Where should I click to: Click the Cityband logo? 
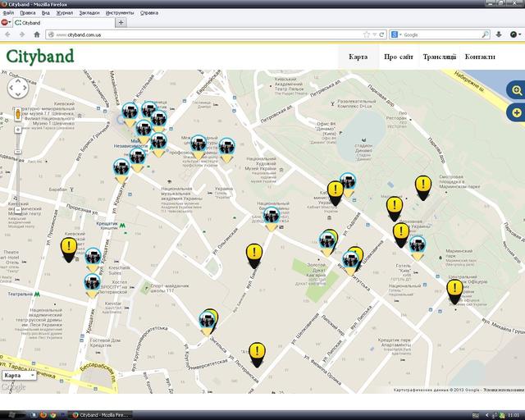tap(40, 57)
